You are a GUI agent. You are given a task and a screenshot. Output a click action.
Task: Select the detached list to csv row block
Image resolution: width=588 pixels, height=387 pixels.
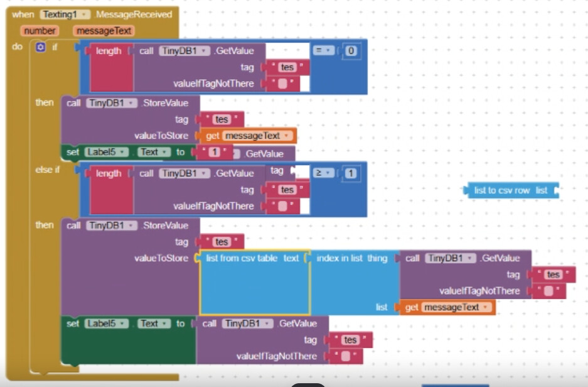point(511,190)
